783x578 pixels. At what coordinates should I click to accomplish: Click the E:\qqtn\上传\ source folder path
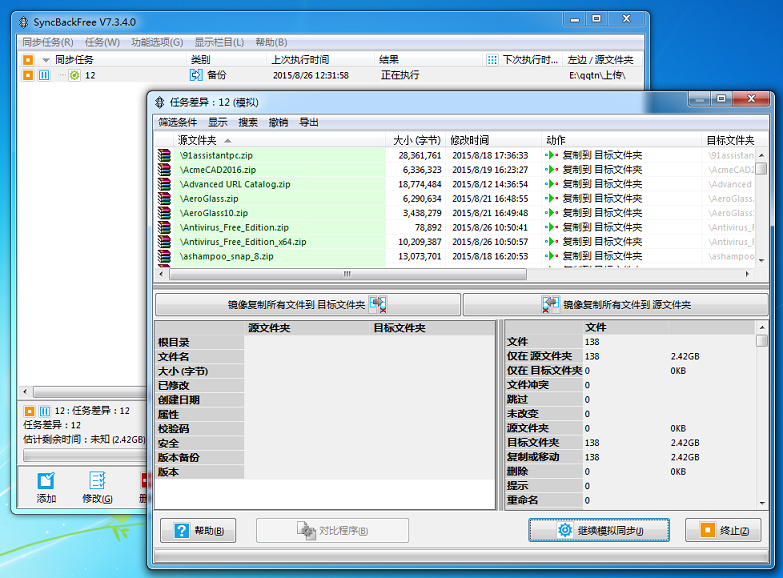pos(597,75)
